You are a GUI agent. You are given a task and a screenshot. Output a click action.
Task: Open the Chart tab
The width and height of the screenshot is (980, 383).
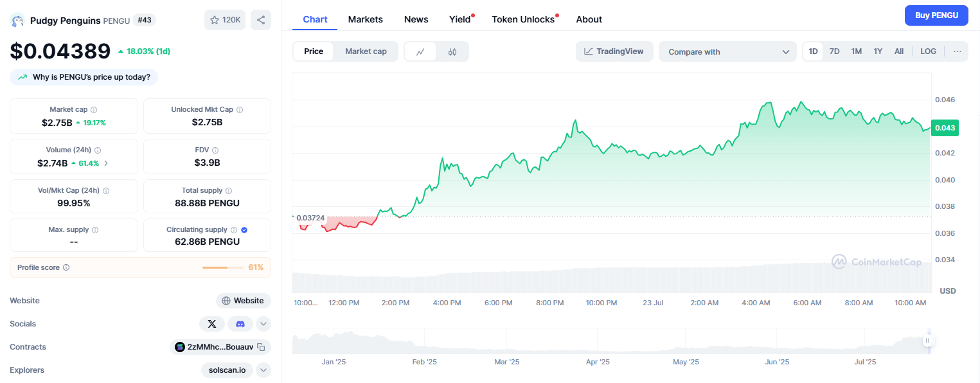click(315, 19)
